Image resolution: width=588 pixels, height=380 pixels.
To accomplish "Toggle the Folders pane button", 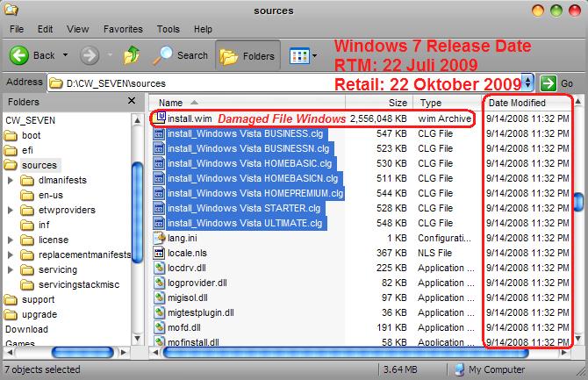I will 247,56.
